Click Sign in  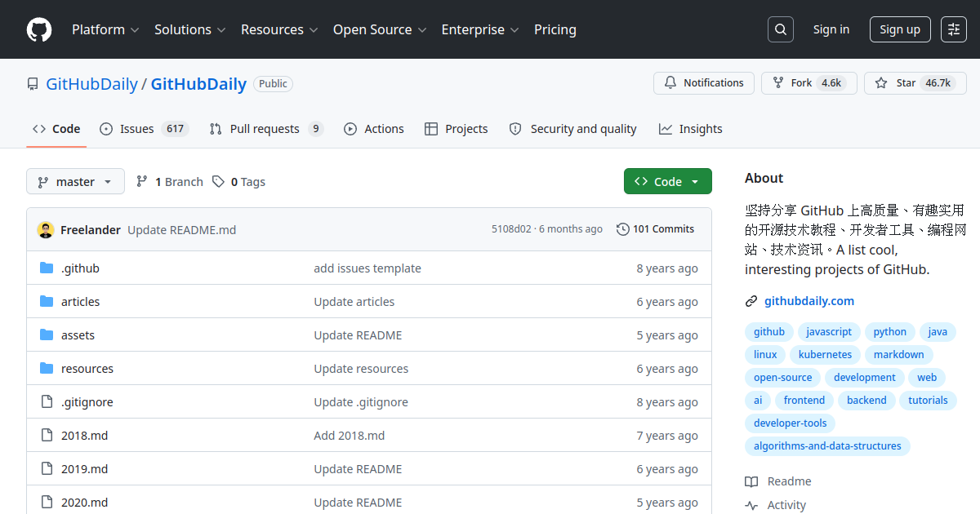point(831,29)
